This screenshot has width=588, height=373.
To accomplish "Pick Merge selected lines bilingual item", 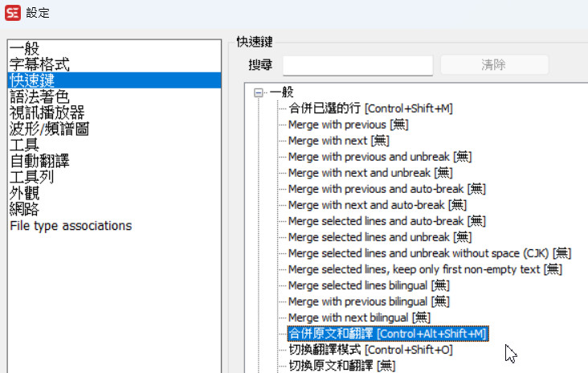I will [369, 285].
